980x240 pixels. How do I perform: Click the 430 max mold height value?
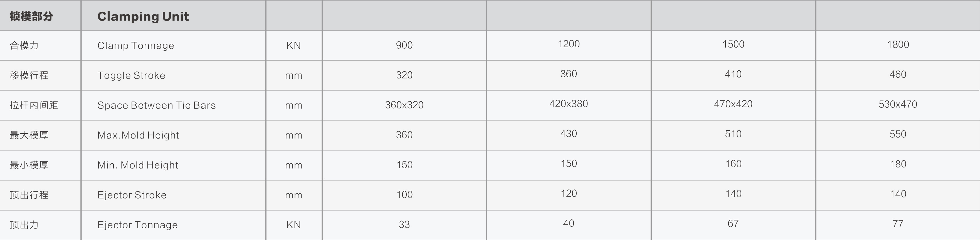[x=568, y=133]
